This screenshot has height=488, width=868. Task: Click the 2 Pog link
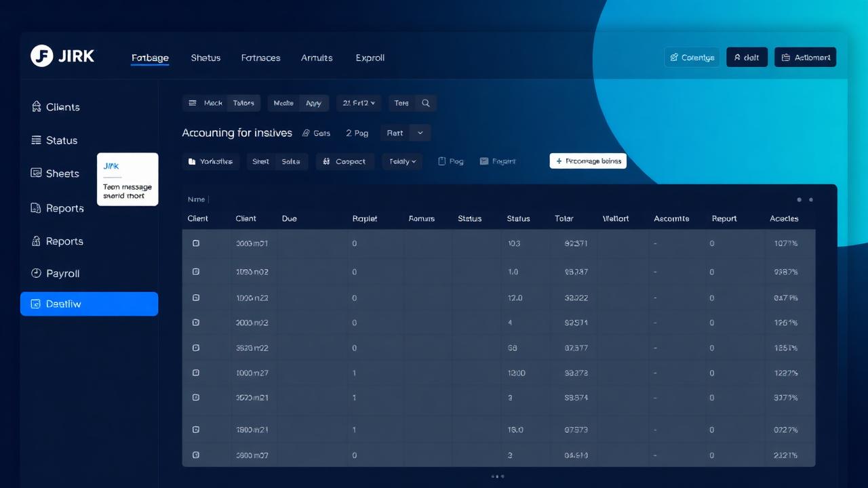[357, 133]
